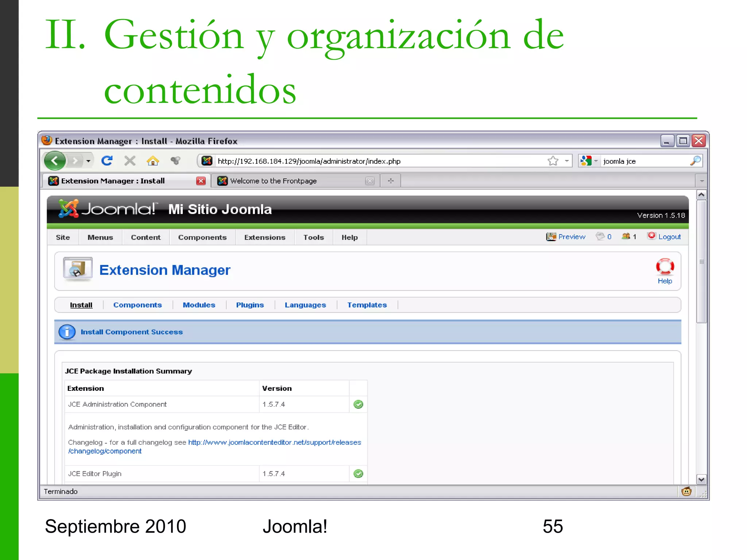Viewport: 747px width, 560px height.
Task: Bookmark this page with the star icon
Action: point(553,161)
